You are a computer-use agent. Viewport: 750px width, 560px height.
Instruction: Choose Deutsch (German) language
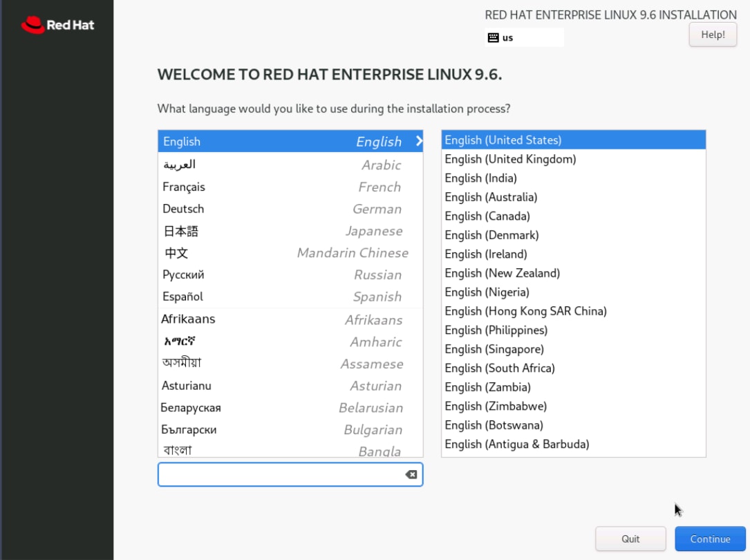point(290,209)
